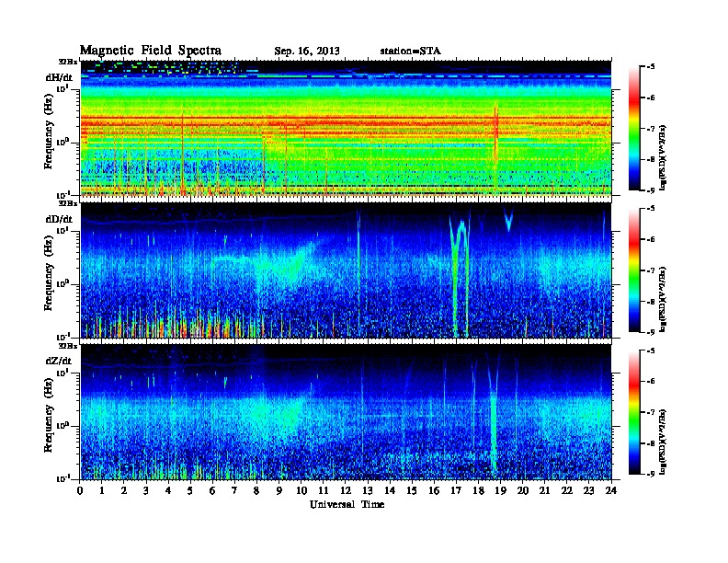Screen dimensions: 728x563
Task: Click the hour 17 tick label
Action: pos(456,491)
